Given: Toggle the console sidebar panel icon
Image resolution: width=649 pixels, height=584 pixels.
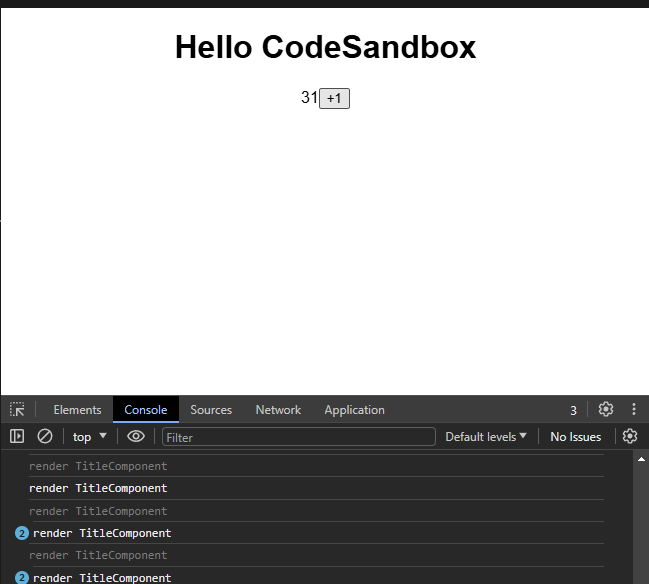Looking at the screenshot, I should pos(17,436).
